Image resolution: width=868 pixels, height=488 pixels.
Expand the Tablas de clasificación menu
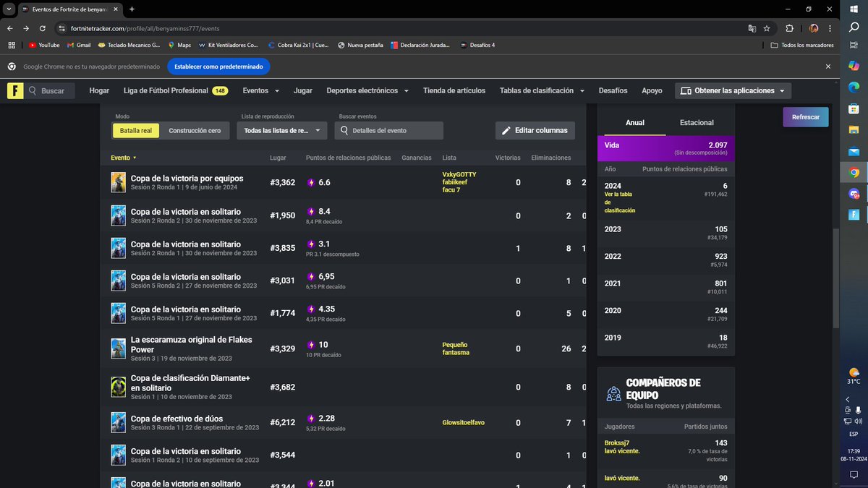click(x=542, y=91)
